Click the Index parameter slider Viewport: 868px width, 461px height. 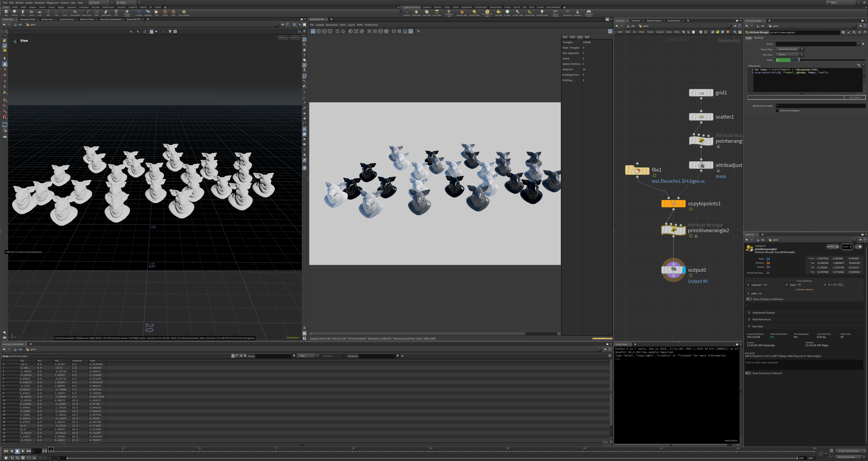click(x=828, y=60)
